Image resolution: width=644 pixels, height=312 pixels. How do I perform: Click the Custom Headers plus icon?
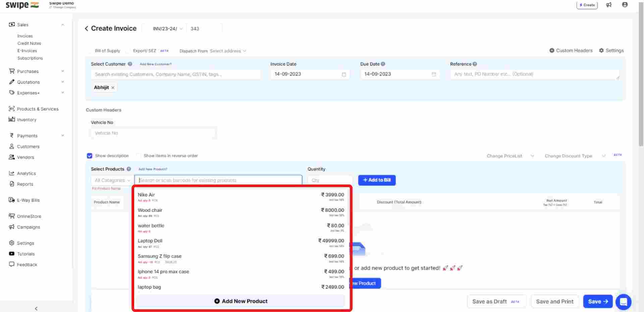(552, 50)
